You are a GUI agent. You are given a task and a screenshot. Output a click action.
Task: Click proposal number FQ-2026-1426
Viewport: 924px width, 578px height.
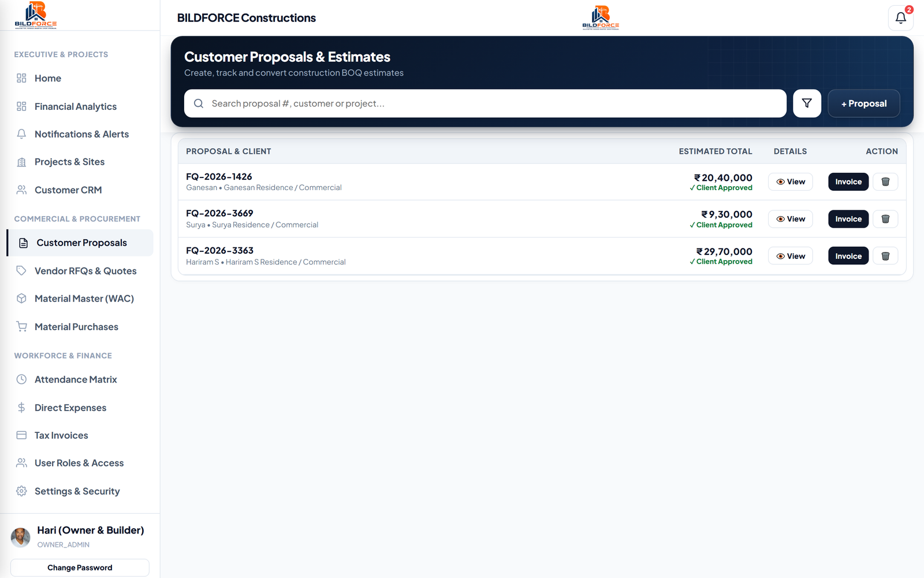(x=219, y=177)
